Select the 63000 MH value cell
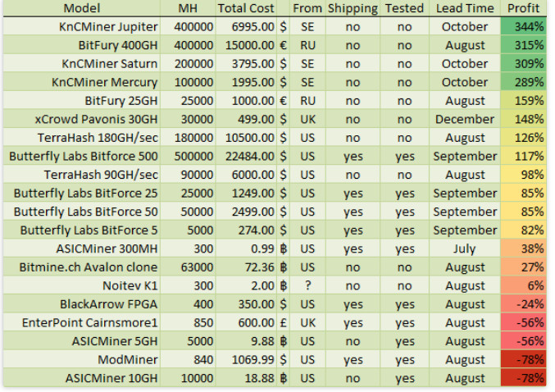555x392 pixels. 188,267
